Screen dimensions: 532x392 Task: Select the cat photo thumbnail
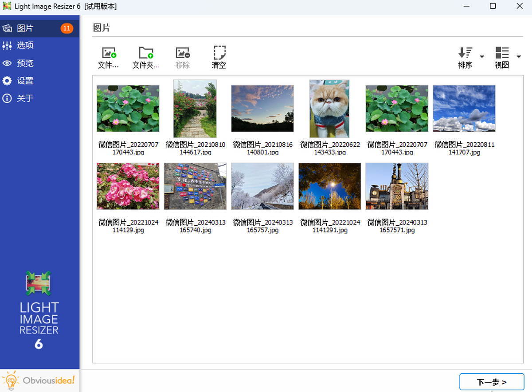[x=329, y=109]
